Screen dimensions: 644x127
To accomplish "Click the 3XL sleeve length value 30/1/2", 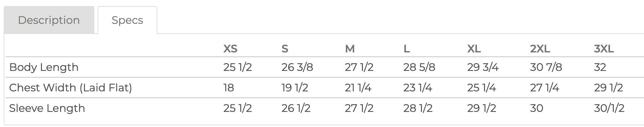I will (609, 108).
